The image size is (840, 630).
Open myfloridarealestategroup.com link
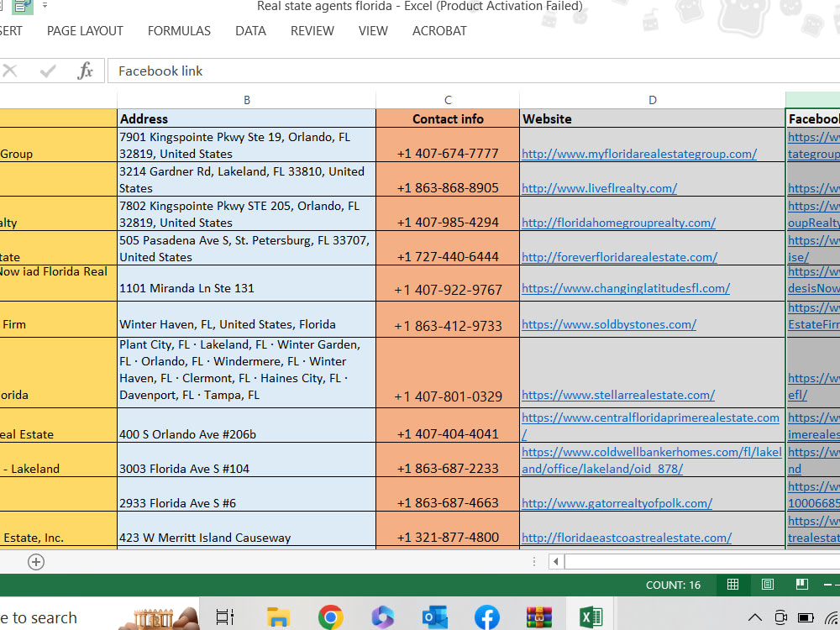pyautogui.click(x=639, y=154)
